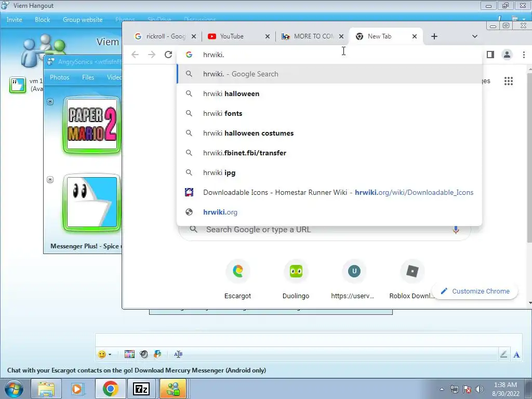Switch to Chrome in taskbar

click(x=110, y=389)
